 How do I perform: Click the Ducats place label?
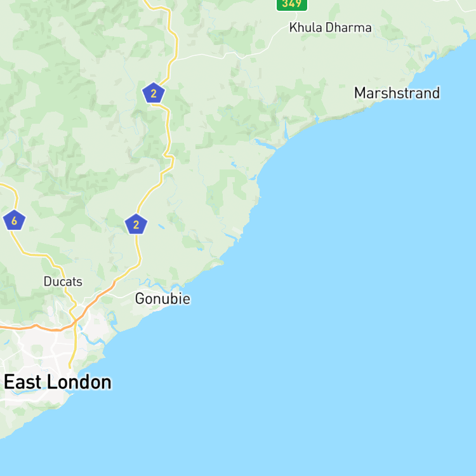point(63,282)
